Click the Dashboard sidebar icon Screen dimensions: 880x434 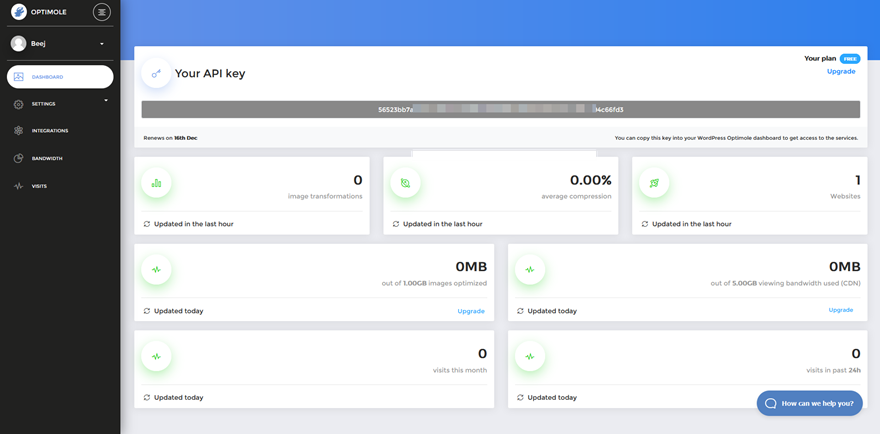click(19, 77)
